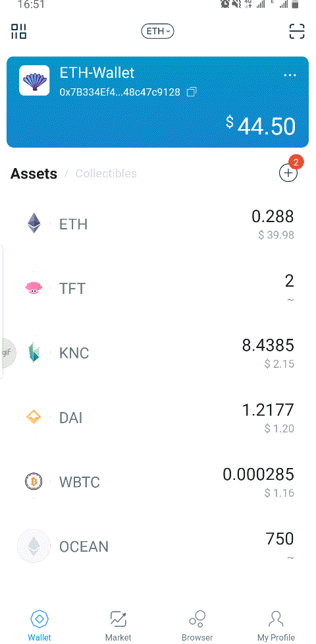Tap the scan frame icon at top right
Screen dimensions: 316x644
[x=297, y=31]
